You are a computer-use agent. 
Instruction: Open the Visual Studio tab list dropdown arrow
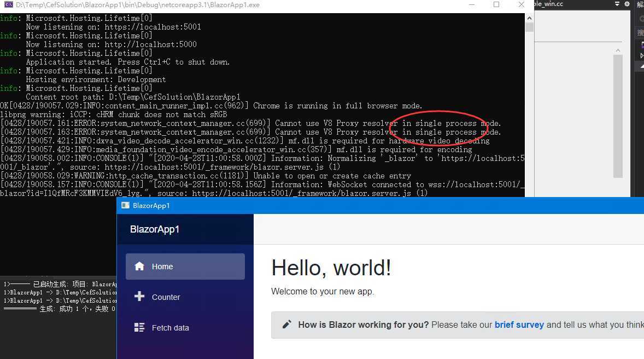point(617,4)
